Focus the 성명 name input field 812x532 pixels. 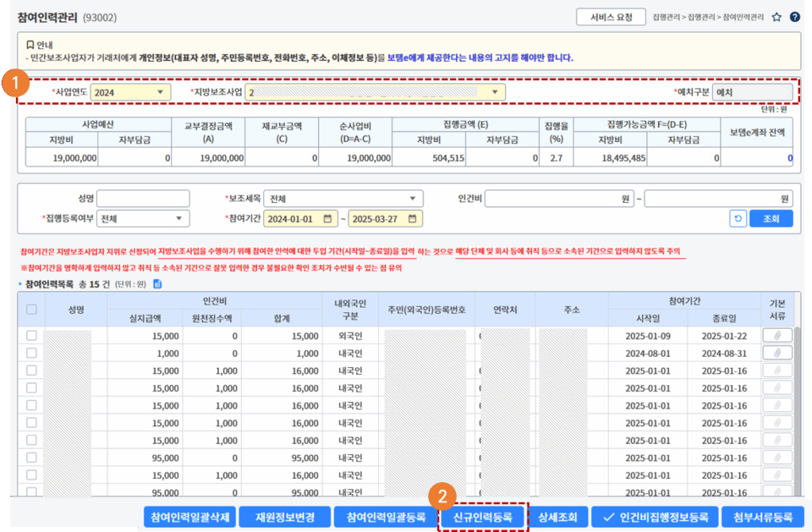(x=143, y=198)
